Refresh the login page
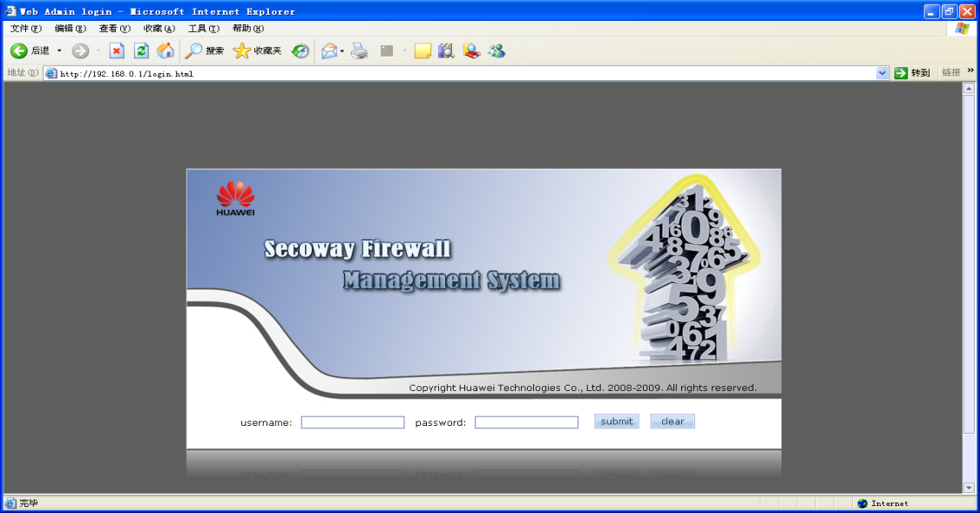980x513 pixels. (141, 51)
